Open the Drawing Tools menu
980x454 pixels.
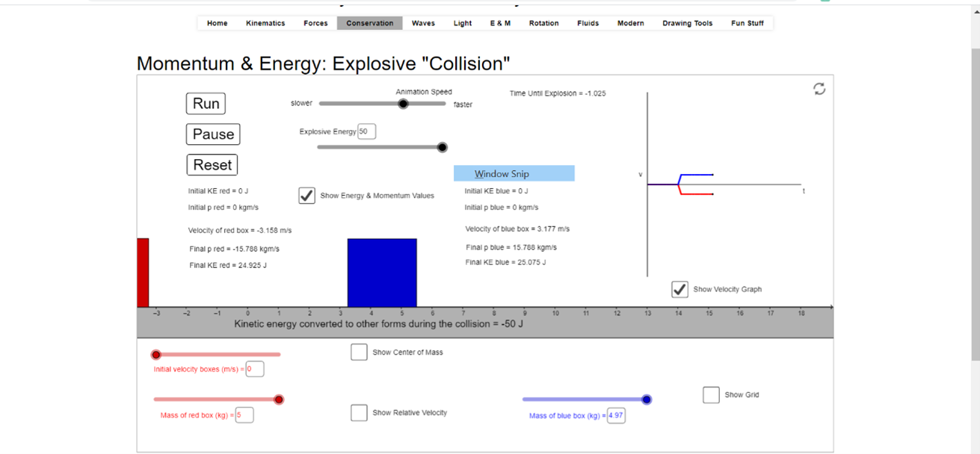click(687, 23)
